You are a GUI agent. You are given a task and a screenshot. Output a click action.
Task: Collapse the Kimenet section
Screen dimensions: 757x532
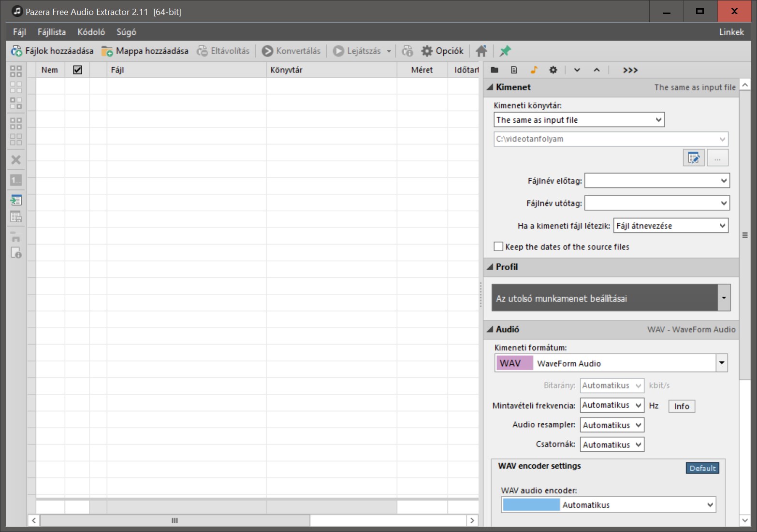point(490,87)
